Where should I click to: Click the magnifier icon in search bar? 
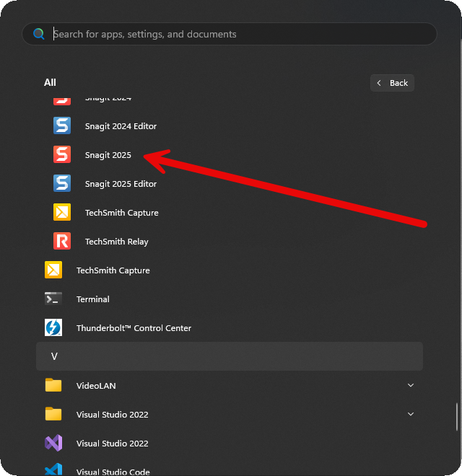tap(38, 34)
